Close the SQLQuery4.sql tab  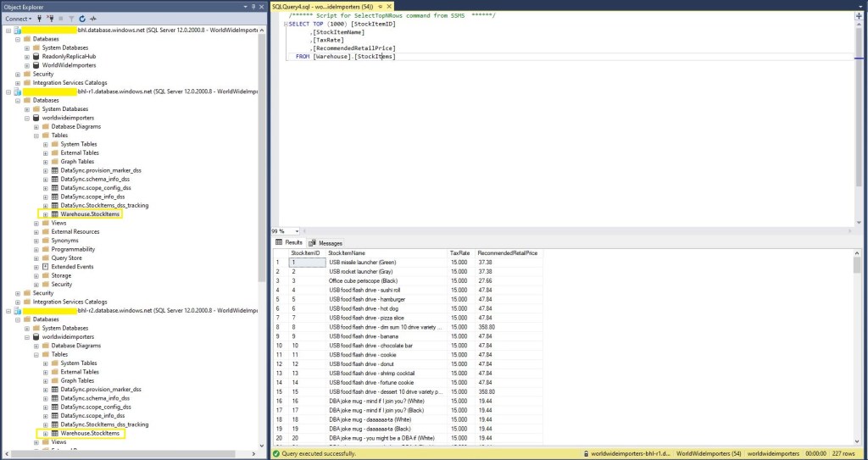tap(390, 6)
